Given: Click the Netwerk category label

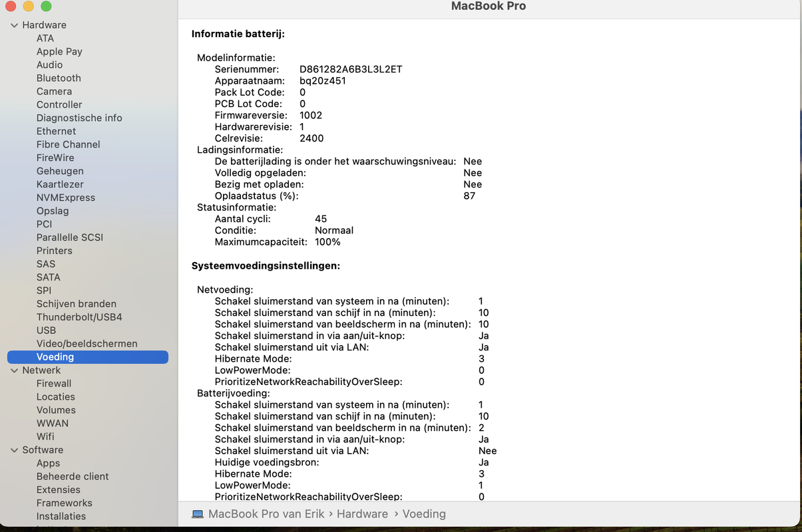Looking at the screenshot, I should click(x=41, y=370).
